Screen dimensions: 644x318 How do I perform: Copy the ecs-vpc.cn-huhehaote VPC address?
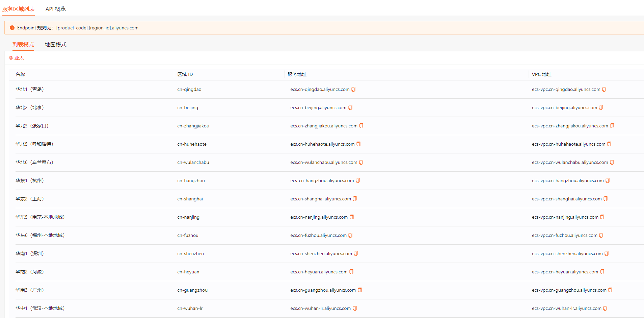pyautogui.click(x=609, y=144)
